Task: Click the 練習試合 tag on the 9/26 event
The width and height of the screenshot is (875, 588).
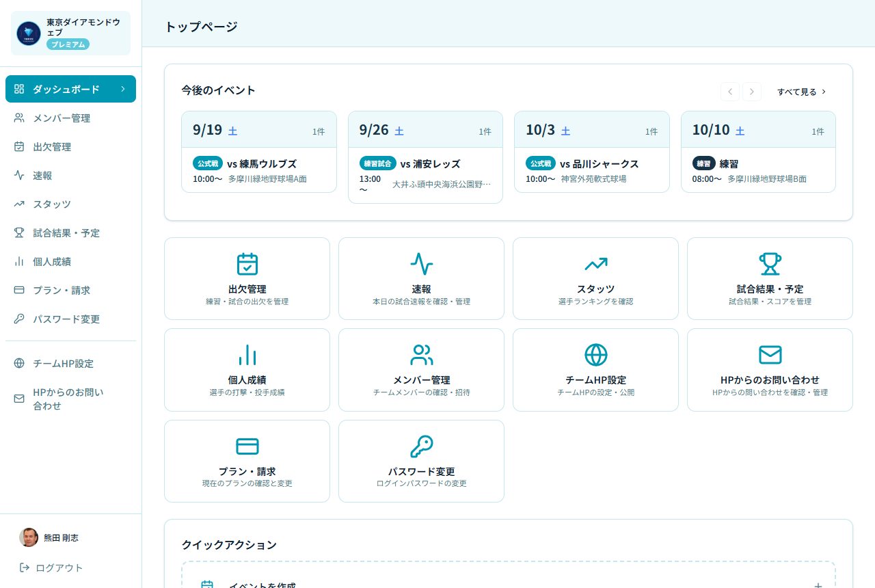Action: pos(377,164)
